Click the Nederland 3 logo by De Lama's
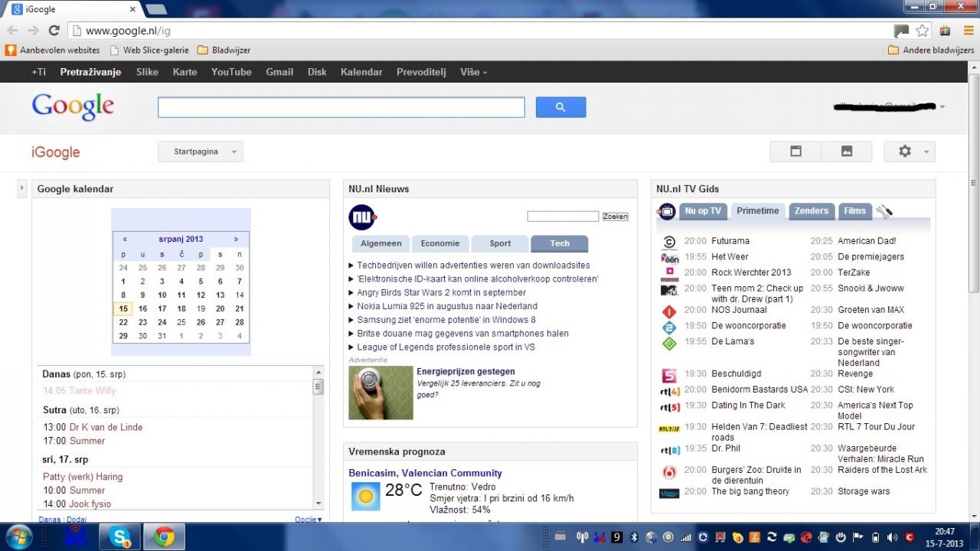Viewport: 980px width, 551px height. click(669, 344)
